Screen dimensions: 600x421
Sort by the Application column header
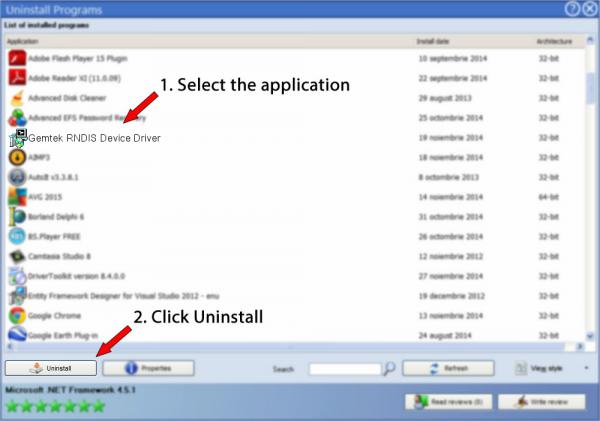pos(22,41)
